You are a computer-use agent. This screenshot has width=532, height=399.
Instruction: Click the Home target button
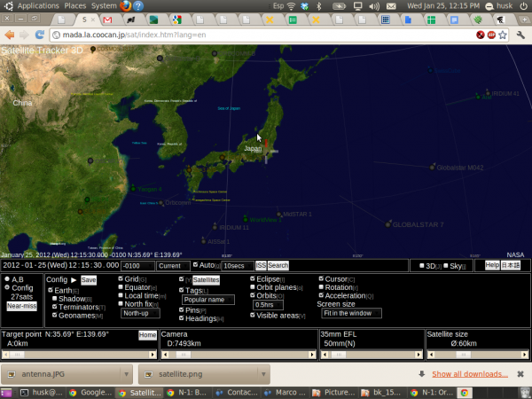pyautogui.click(x=147, y=335)
